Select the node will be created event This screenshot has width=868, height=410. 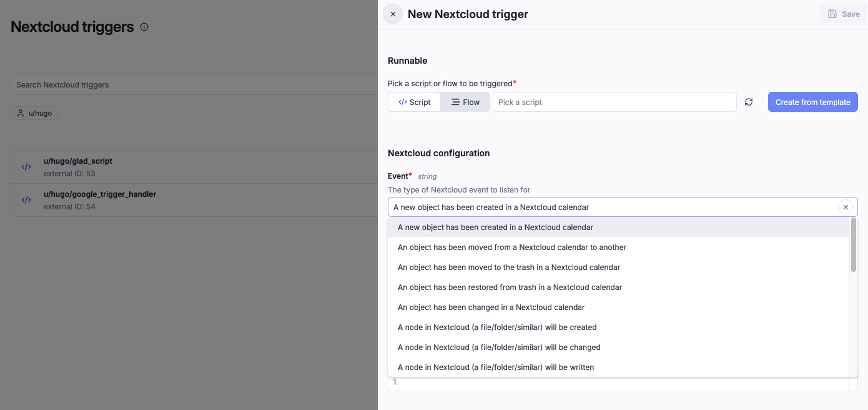click(x=497, y=327)
